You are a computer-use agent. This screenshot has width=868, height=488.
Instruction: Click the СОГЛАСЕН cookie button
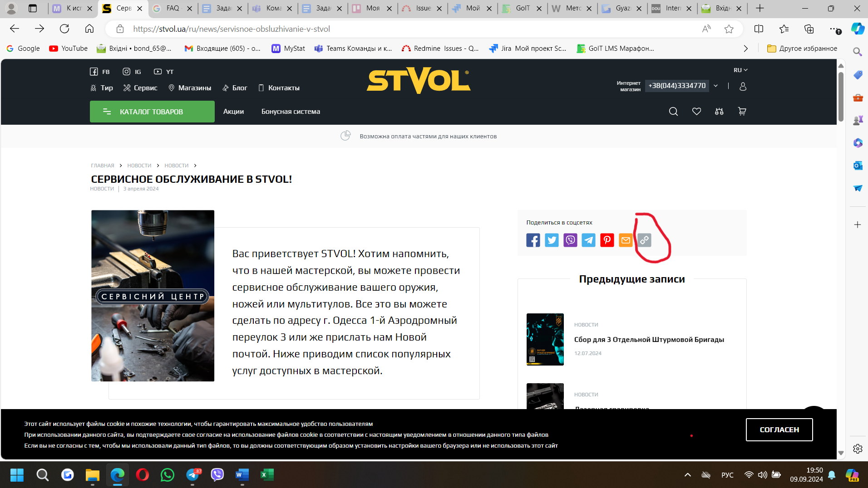click(x=779, y=429)
